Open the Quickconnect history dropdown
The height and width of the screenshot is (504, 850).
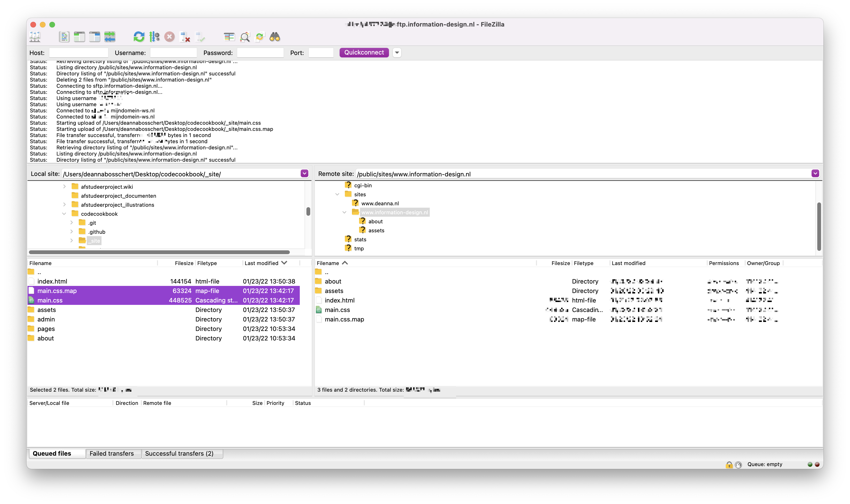[x=397, y=53]
